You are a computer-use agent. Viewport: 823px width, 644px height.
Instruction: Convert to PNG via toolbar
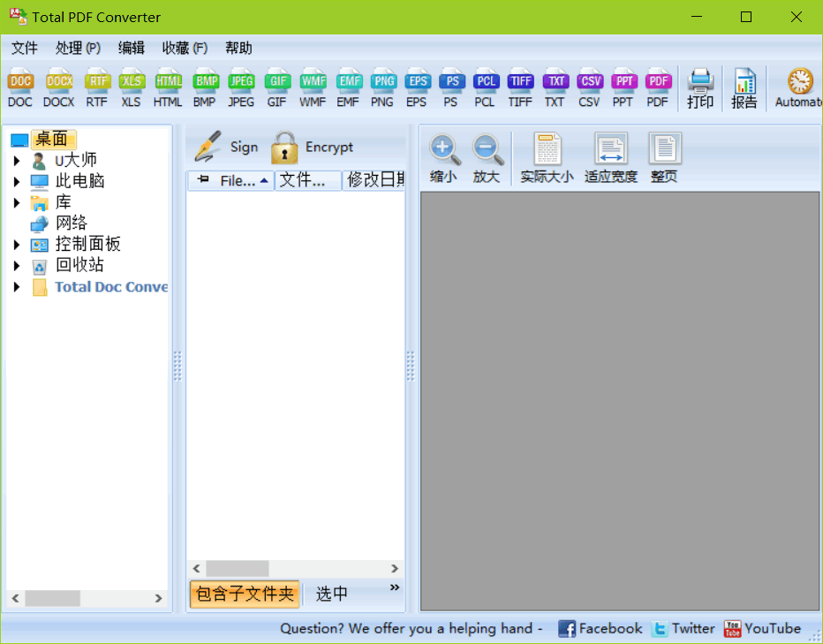pos(382,87)
